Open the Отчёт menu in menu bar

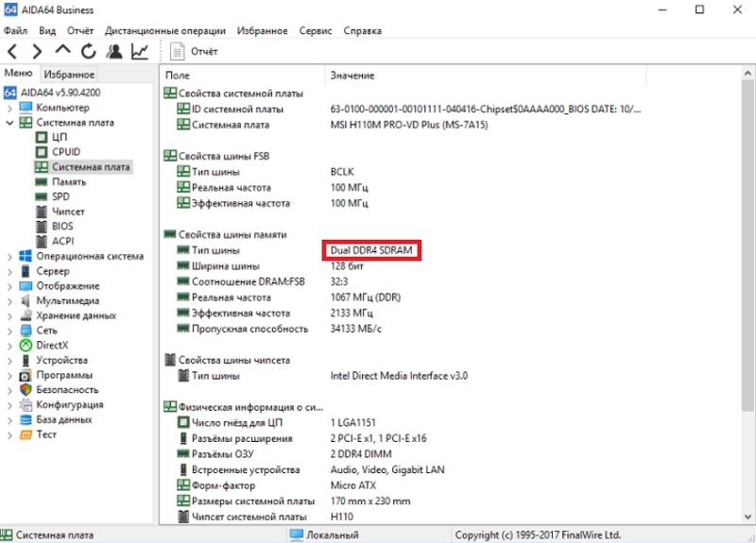[x=80, y=31]
